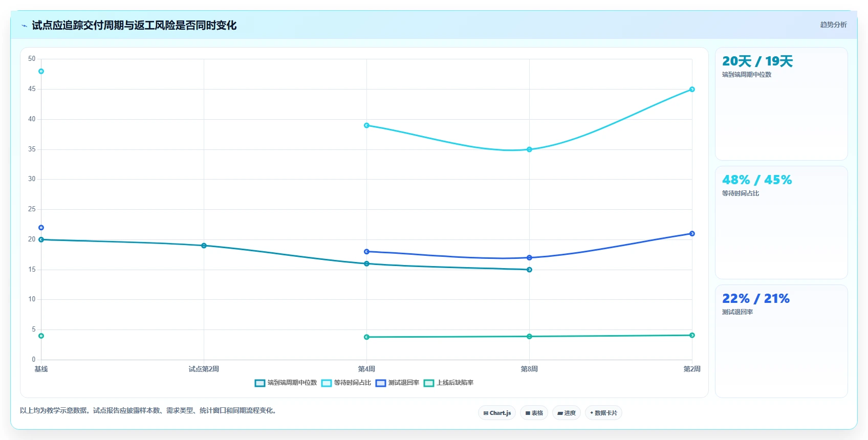Click the 端到端周期中位数 baseline point at 20

tap(41, 239)
